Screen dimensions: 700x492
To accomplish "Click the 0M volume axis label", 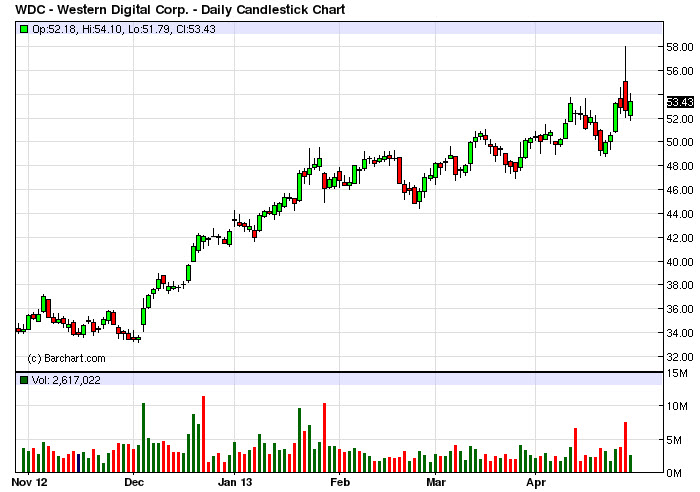I will [674, 473].
